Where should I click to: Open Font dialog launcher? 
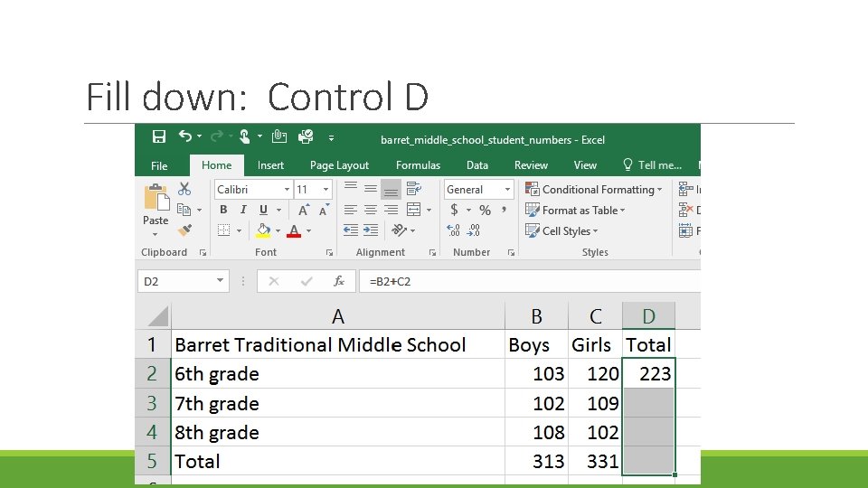pyautogui.click(x=329, y=252)
